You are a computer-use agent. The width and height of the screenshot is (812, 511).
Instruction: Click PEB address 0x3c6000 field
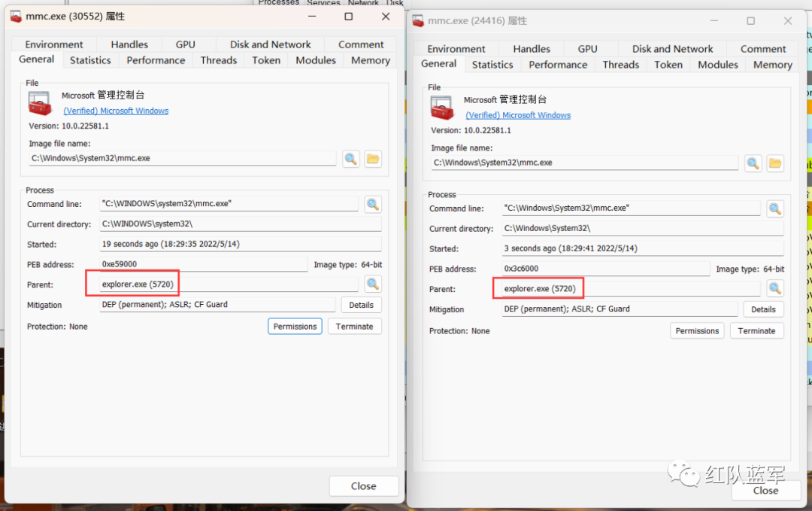pyautogui.click(x=606, y=269)
